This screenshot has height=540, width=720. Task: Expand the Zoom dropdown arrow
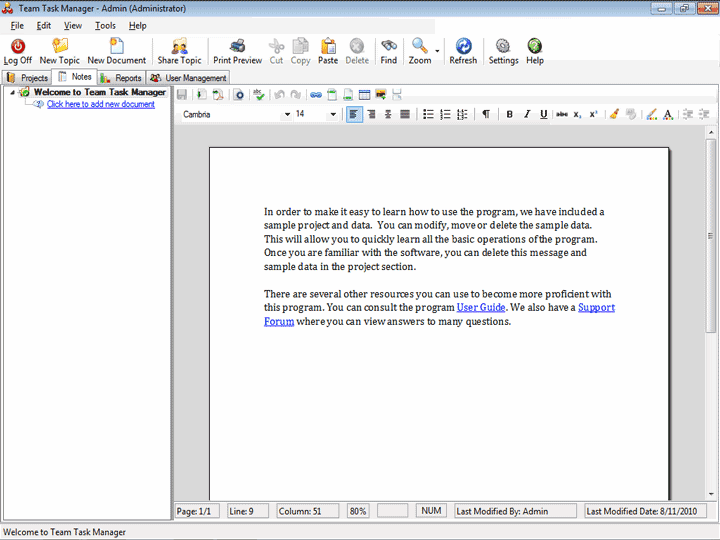(x=437, y=48)
